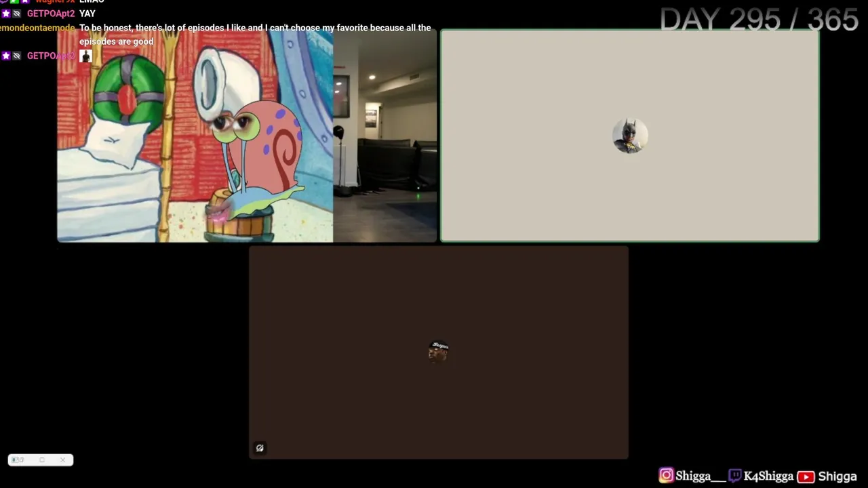Click the star badge beside the YAY message
This screenshot has height=488, width=868.
(x=6, y=14)
